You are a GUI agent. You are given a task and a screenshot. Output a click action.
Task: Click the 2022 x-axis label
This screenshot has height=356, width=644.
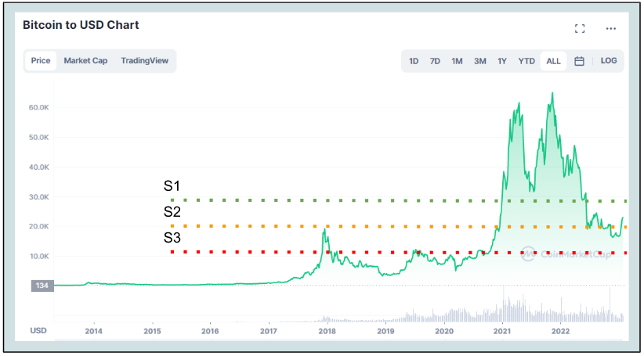click(x=561, y=331)
